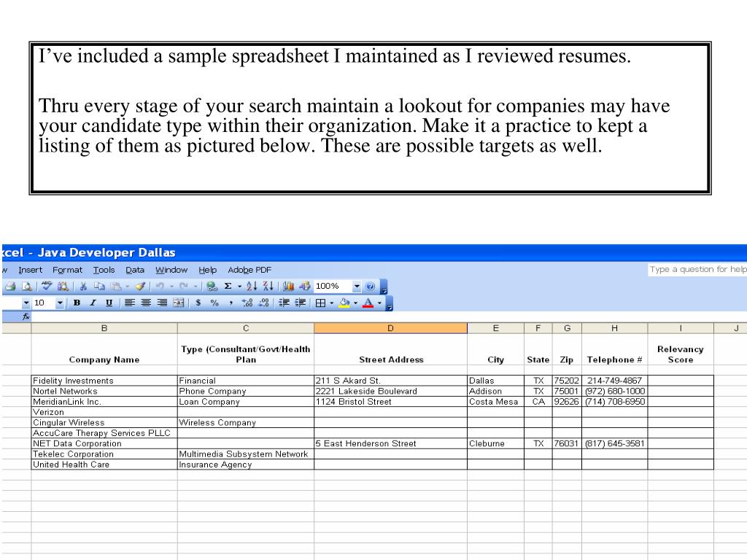Screen dimensions: 747x560
Task: Apply yellow Fill Color paint bucket
Action: (344, 303)
